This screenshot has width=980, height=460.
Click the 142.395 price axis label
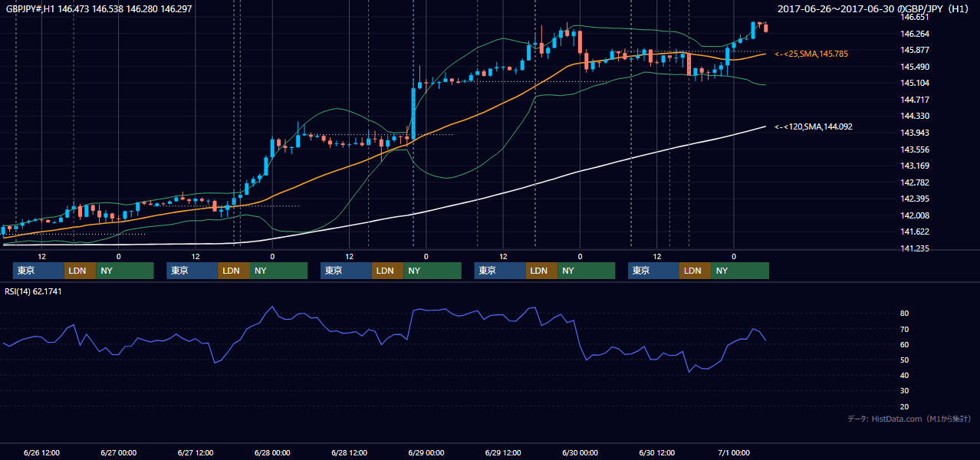pyautogui.click(x=915, y=199)
